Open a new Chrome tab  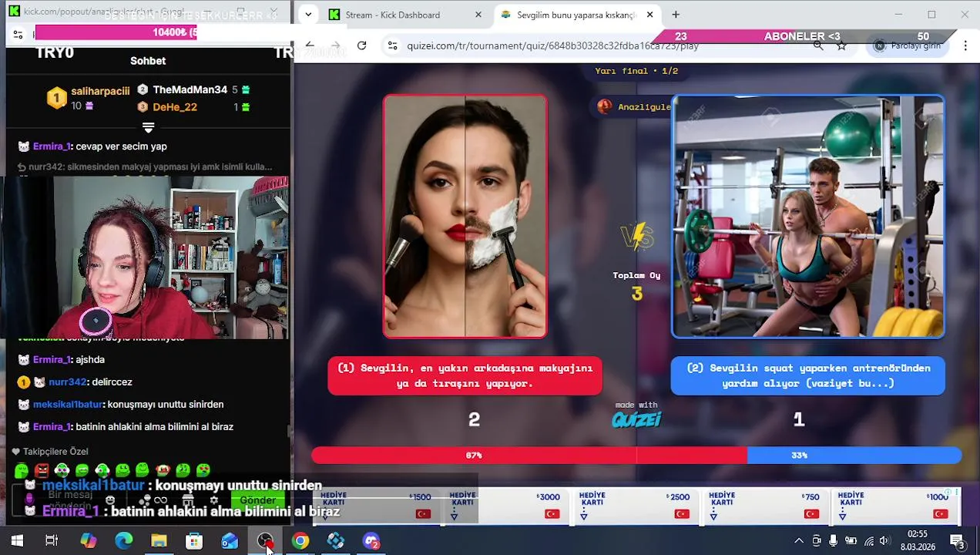point(676,15)
